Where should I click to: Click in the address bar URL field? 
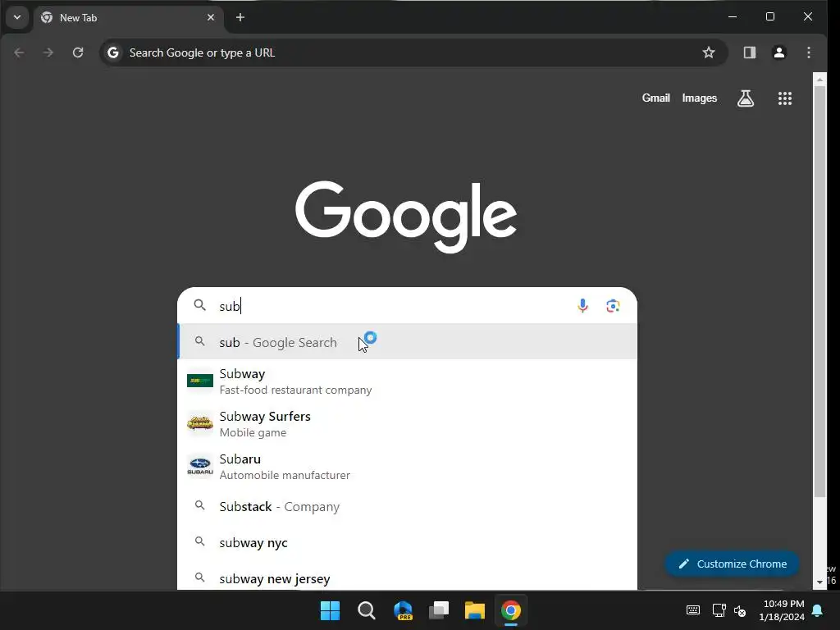(x=413, y=52)
